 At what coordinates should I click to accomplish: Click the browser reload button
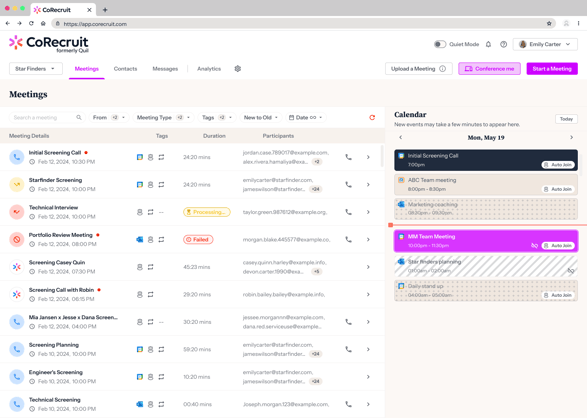tap(31, 23)
